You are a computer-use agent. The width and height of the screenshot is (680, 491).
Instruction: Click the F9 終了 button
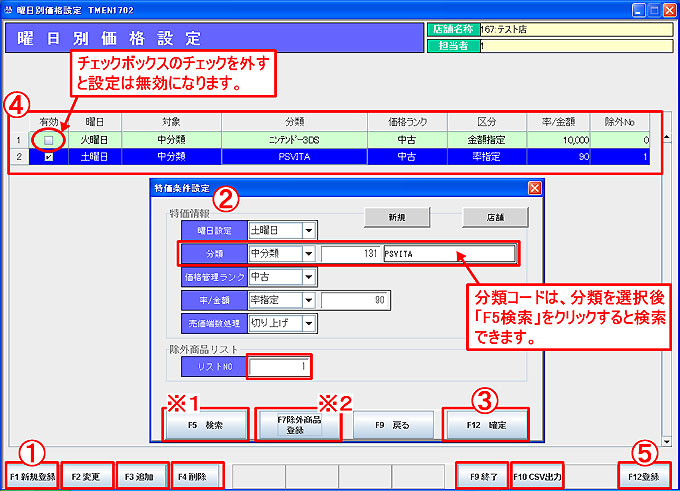tap(484, 477)
